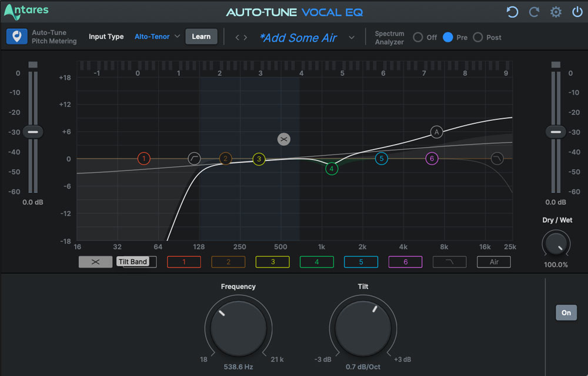Viewport: 588px width, 376px height.
Task: Open the Alto-Tenor input type dropdown
Action: point(157,36)
